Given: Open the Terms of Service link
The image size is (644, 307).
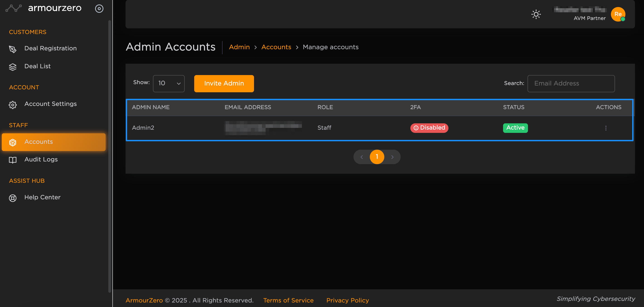Looking at the screenshot, I should tap(288, 300).
